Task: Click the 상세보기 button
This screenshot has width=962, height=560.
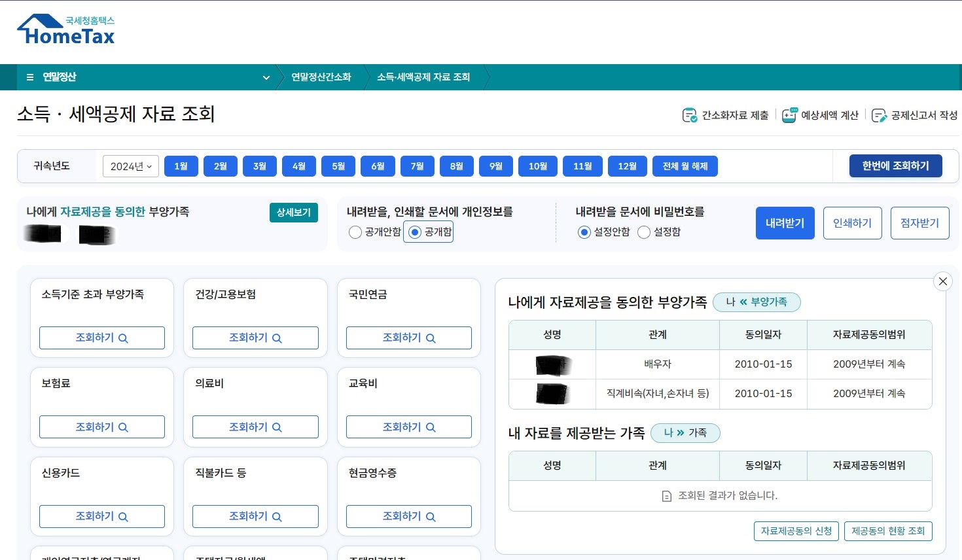Action: click(294, 213)
